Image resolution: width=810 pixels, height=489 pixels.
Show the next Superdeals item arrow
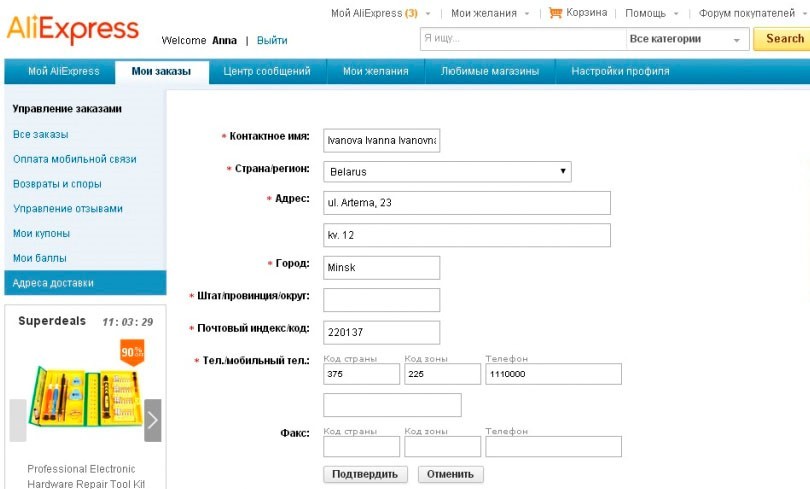153,420
